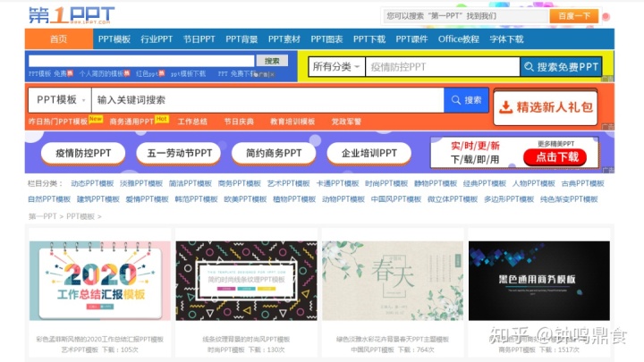Click the 第1PPT site logo
The width and height of the screenshot is (644, 362).
[72, 15]
